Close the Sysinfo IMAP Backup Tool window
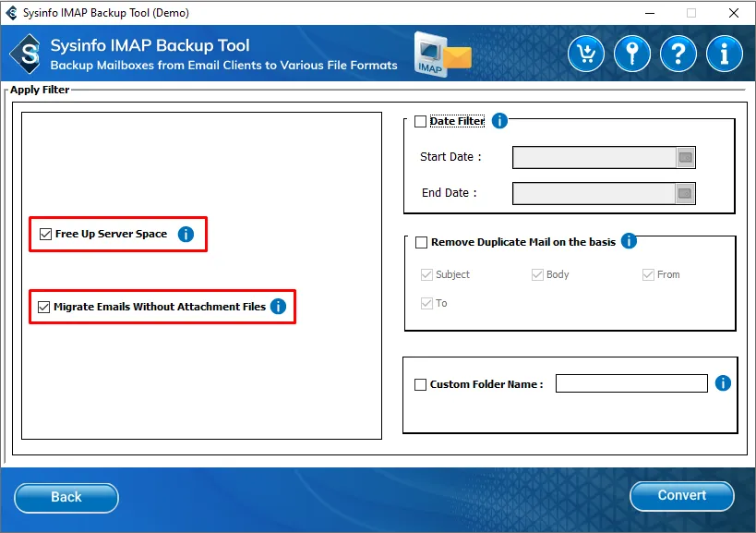Viewport: 756px width, 533px height. pos(733,13)
